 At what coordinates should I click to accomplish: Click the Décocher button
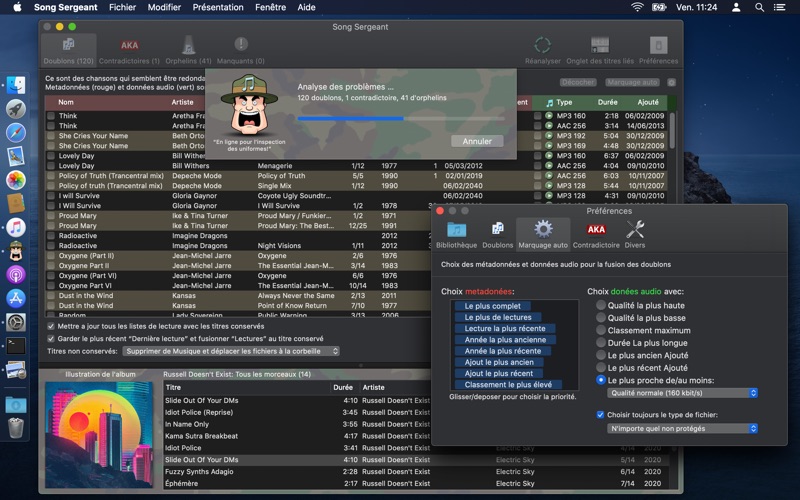point(578,82)
